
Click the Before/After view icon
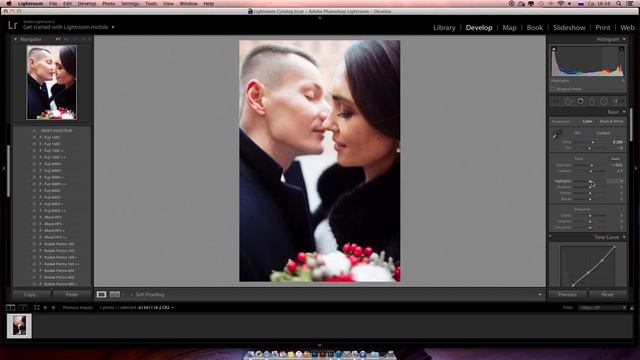[115, 294]
